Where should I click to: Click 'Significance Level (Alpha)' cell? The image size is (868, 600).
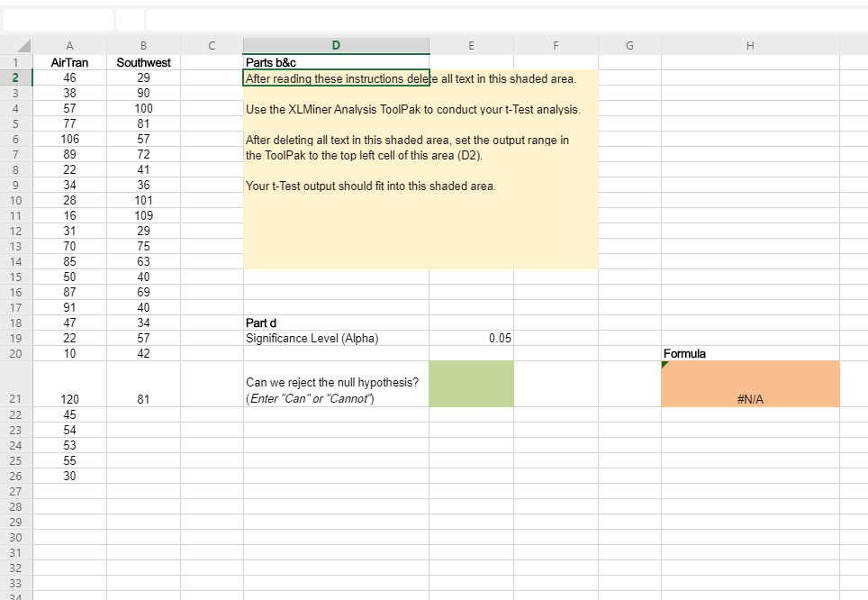(336, 338)
